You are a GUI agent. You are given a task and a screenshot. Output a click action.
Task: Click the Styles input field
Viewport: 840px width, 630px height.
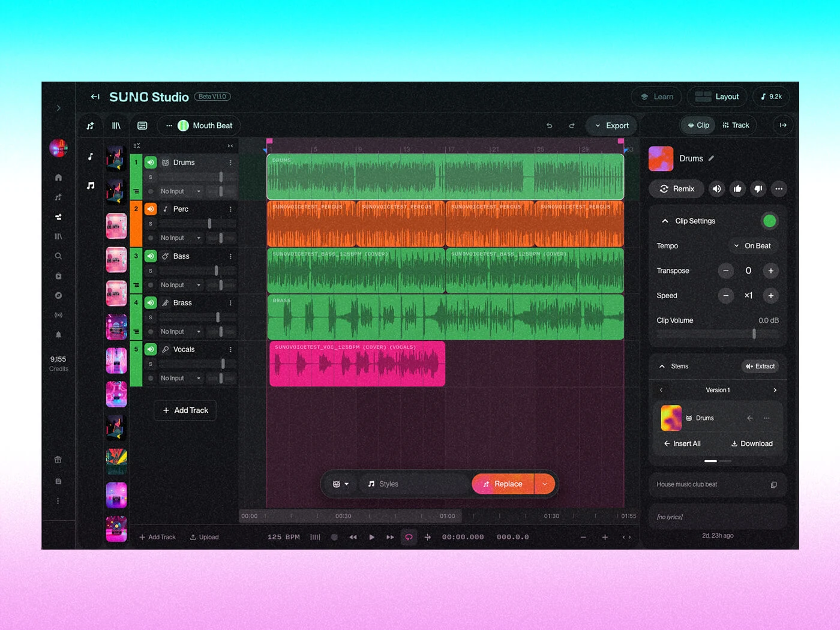click(414, 484)
